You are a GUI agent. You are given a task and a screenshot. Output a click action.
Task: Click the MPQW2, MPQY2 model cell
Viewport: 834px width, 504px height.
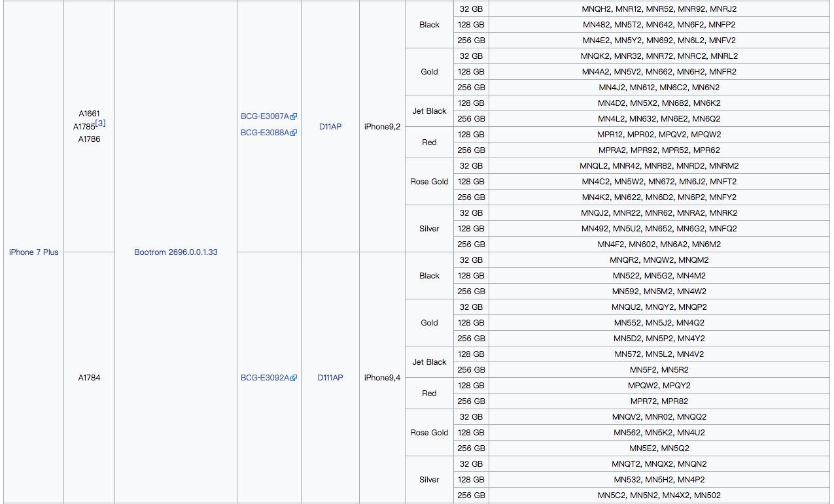click(659, 386)
